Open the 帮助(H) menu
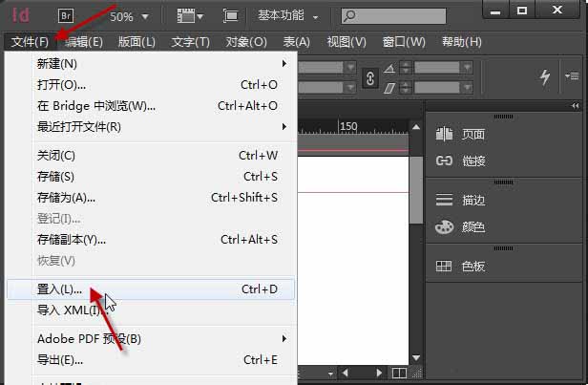Viewport: 588px width, 385px height. coord(462,42)
